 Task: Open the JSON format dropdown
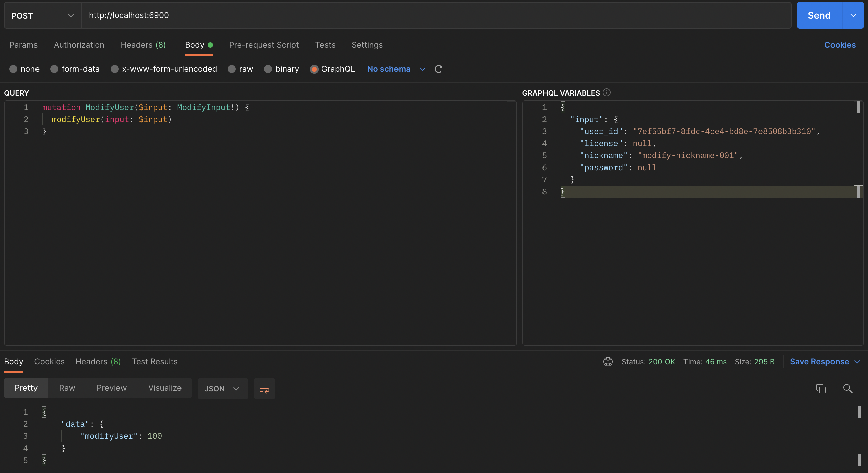[222, 388]
